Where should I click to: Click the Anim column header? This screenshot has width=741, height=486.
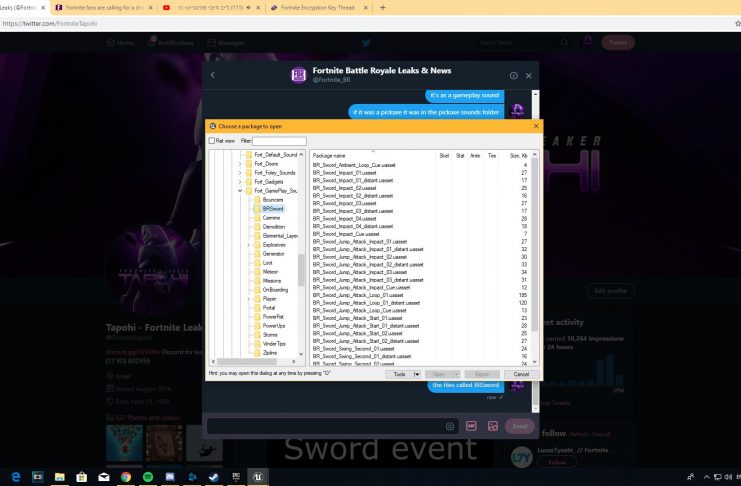click(x=475, y=156)
